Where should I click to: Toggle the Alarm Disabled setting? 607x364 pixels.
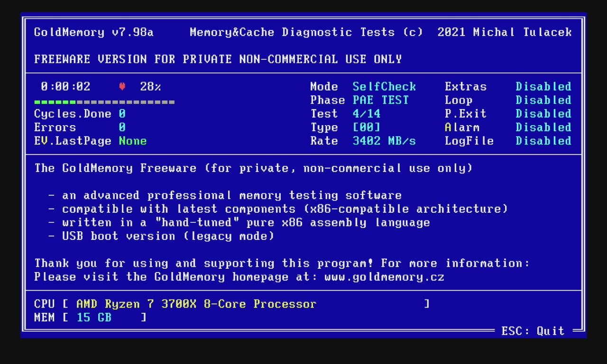click(x=543, y=127)
